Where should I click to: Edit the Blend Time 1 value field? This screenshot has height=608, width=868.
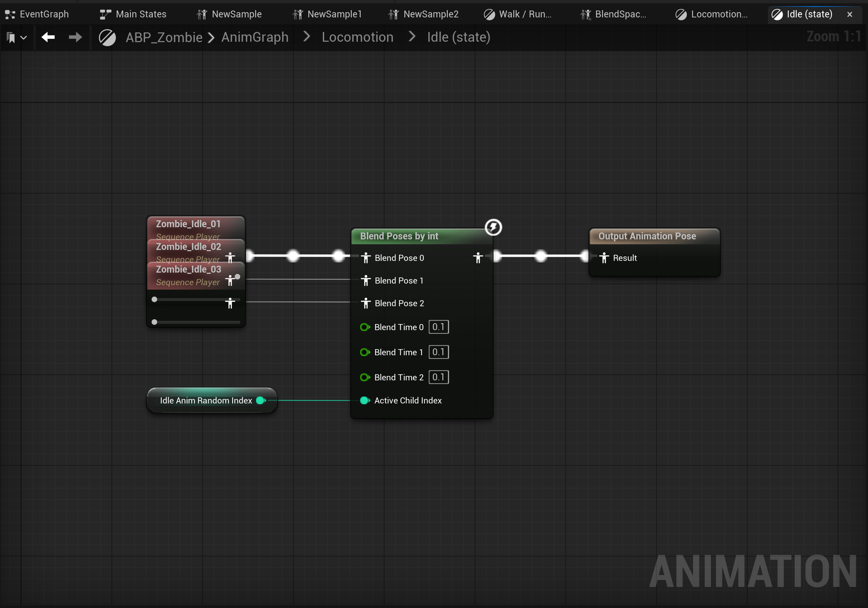(x=438, y=352)
